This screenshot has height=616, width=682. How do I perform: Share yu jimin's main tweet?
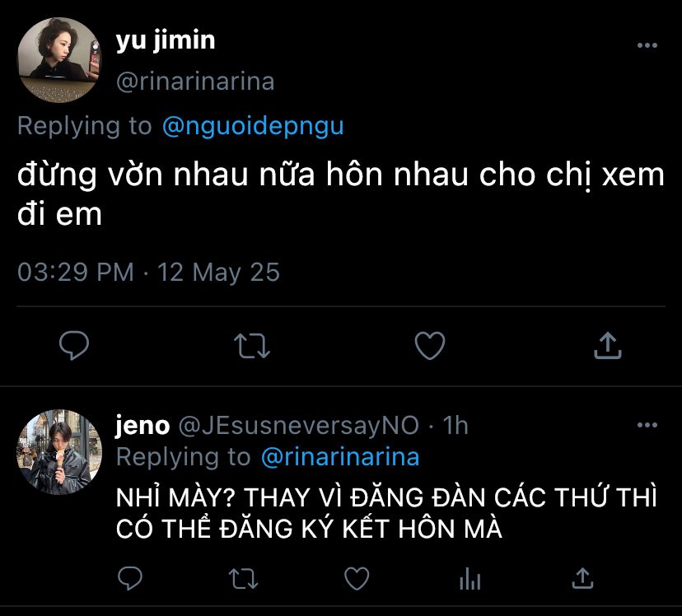coord(607,346)
